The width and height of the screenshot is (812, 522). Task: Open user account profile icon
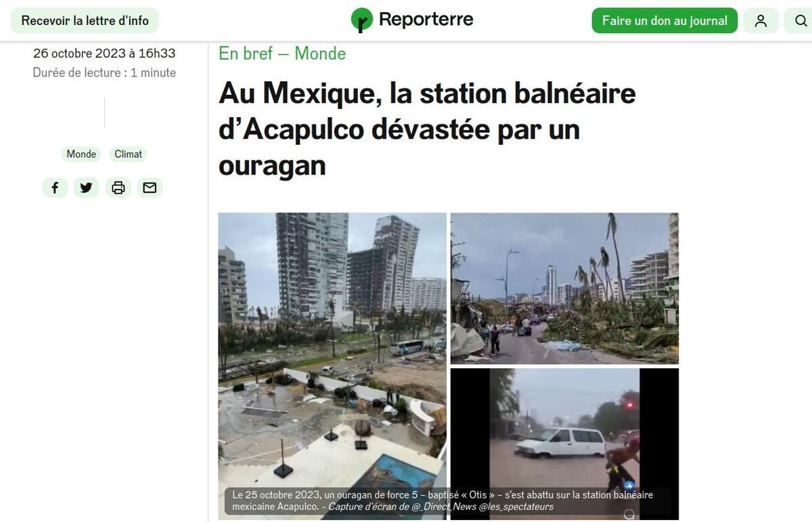[761, 21]
